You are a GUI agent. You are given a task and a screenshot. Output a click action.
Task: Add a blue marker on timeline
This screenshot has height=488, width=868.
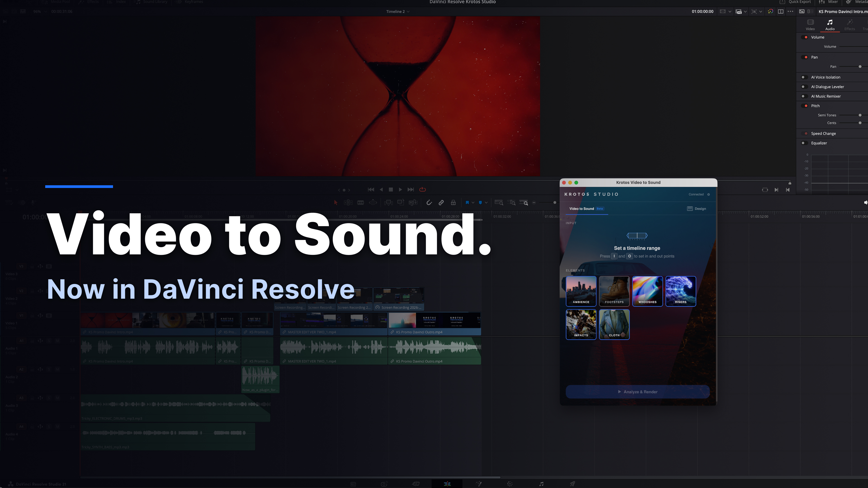pos(480,202)
